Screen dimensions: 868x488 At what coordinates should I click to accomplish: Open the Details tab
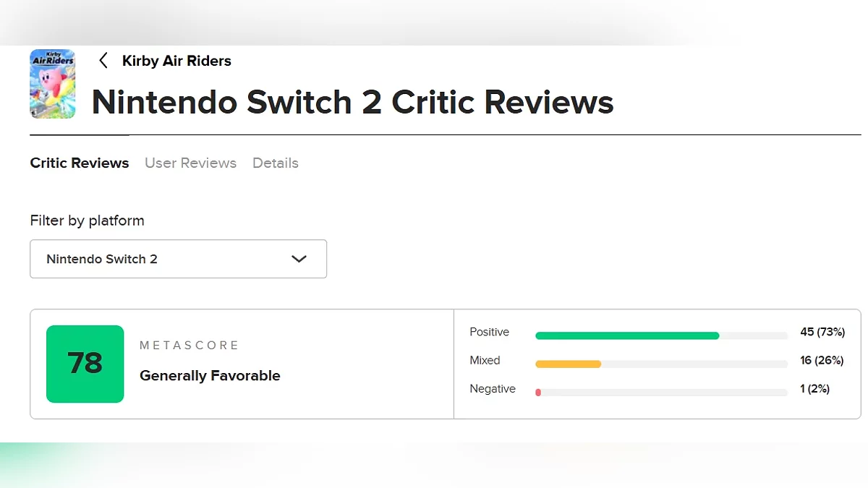click(275, 163)
